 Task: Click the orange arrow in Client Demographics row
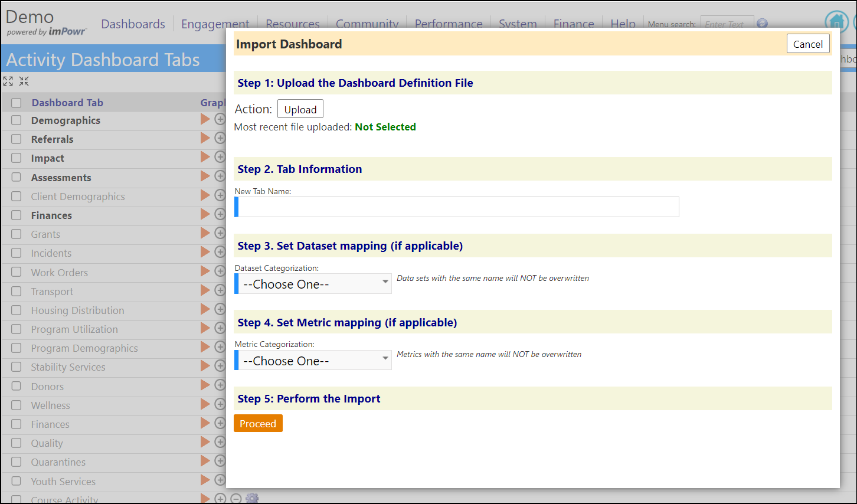coord(205,195)
